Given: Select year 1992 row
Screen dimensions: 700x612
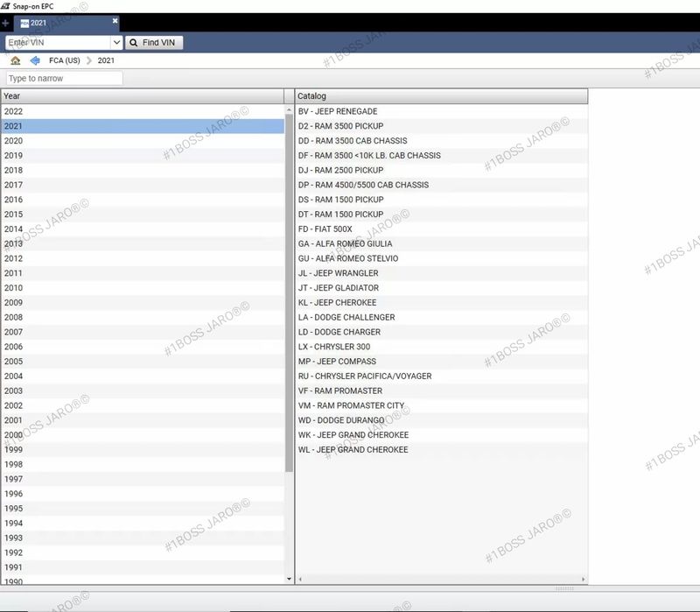Looking at the screenshot, I should tap(143, 552).
